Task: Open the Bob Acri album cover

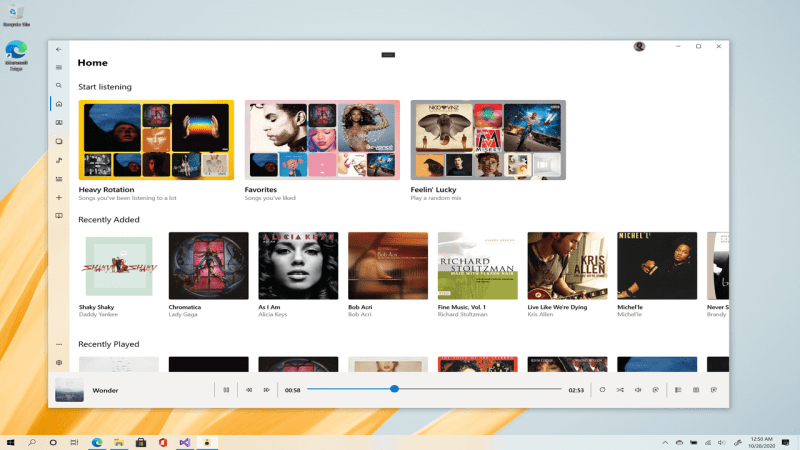Action: (388, 266)
